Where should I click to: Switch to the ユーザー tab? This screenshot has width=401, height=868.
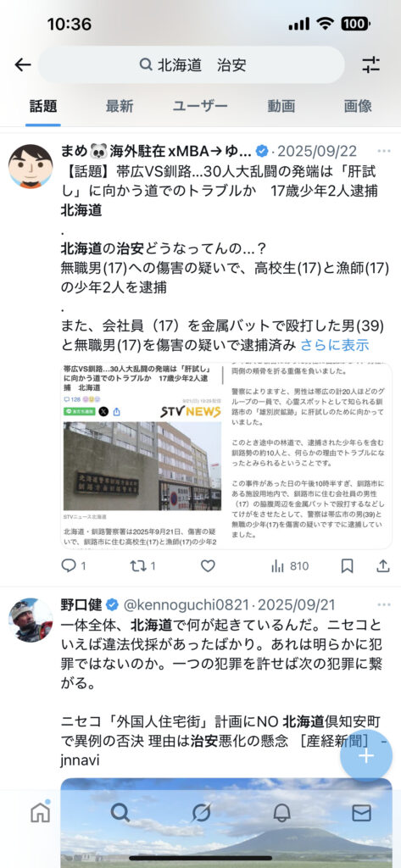tap(200, 106)
